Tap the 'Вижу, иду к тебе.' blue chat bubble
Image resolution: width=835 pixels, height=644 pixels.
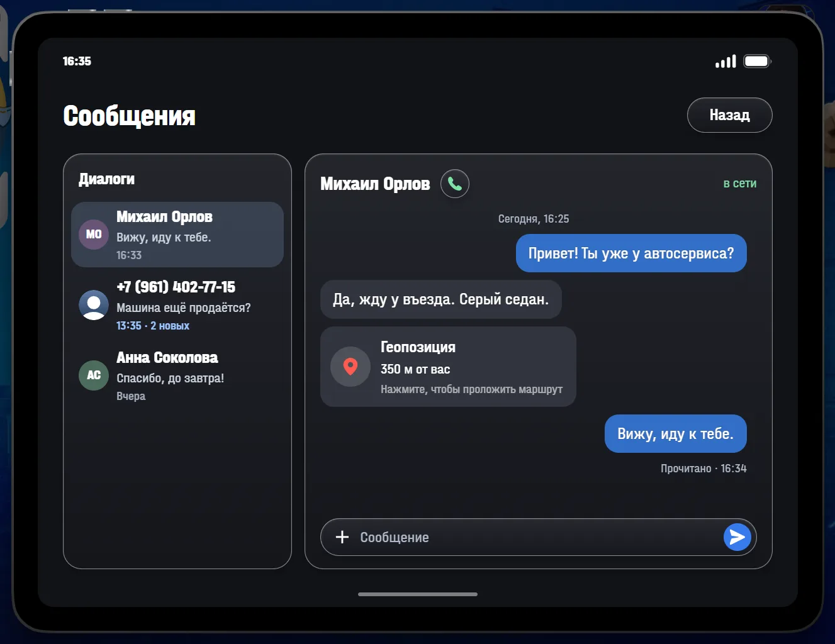[x=676, y=434]
